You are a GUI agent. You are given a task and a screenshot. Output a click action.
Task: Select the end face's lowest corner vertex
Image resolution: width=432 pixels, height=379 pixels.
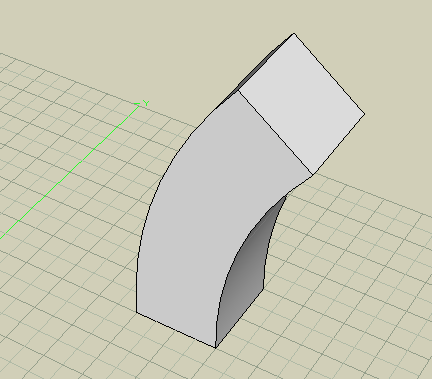pyautogui.click(x=312, y=174)
